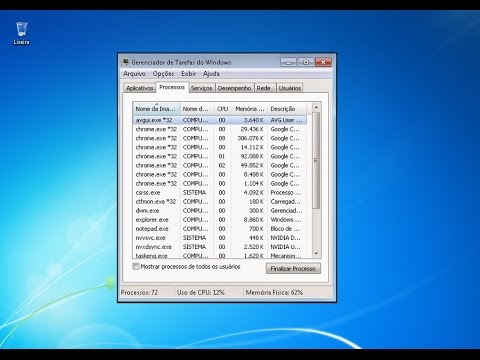
Task: Click the Memória Física: 62% status
Action: [274, 292]
